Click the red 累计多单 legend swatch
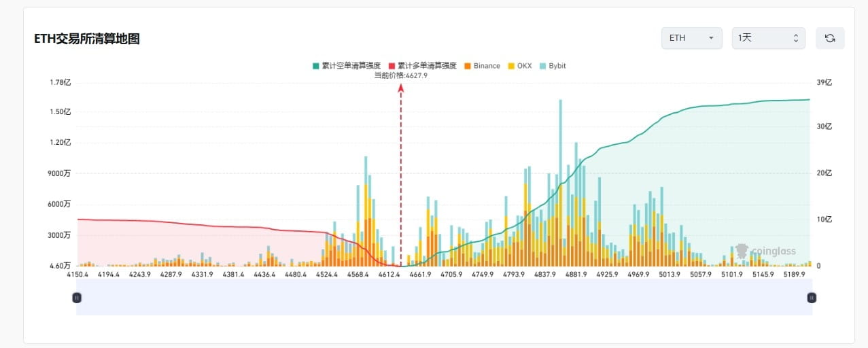 coord(391,66)
